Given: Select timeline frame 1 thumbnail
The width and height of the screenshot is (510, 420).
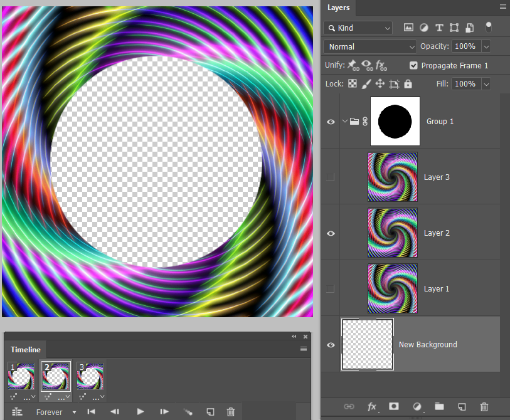Looking at the screenshot, I should pyautogui.click(x=21, y=376).
